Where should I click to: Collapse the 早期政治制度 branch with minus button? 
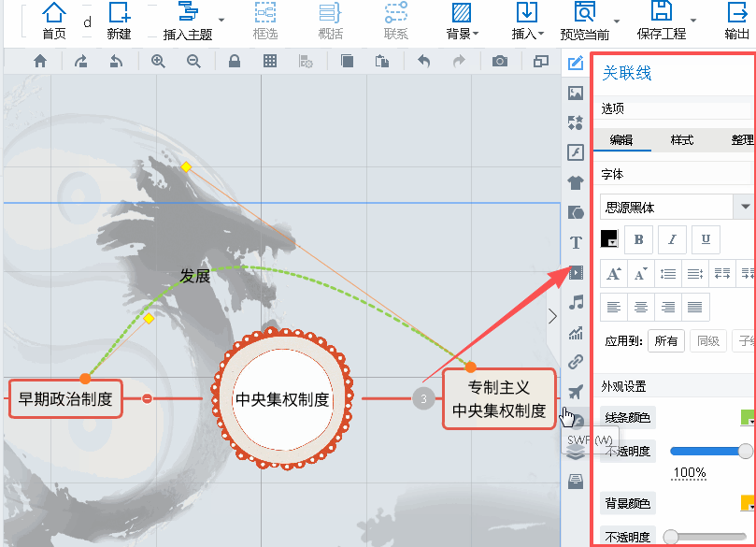pos(147,399)
